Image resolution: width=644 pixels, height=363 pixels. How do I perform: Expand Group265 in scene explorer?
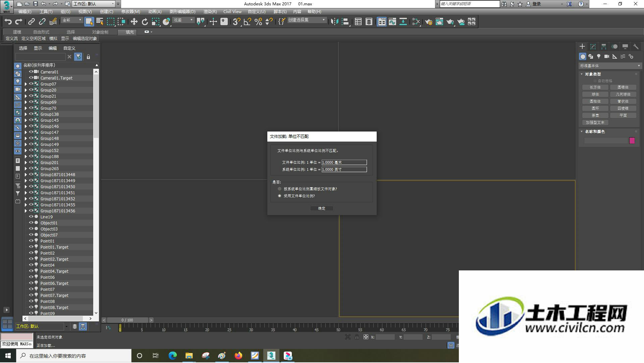click(26, 168)
